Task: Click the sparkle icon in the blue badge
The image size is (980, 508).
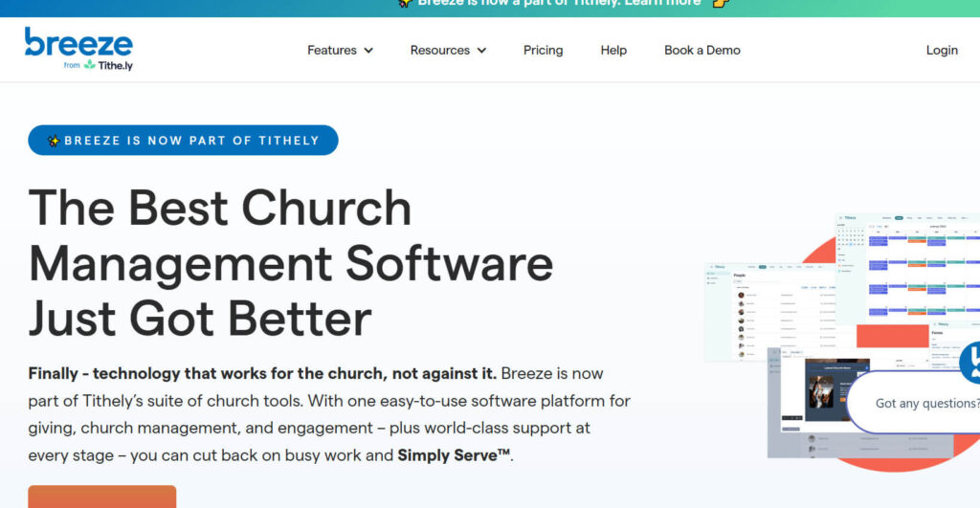Action: [x=54, y=141]
